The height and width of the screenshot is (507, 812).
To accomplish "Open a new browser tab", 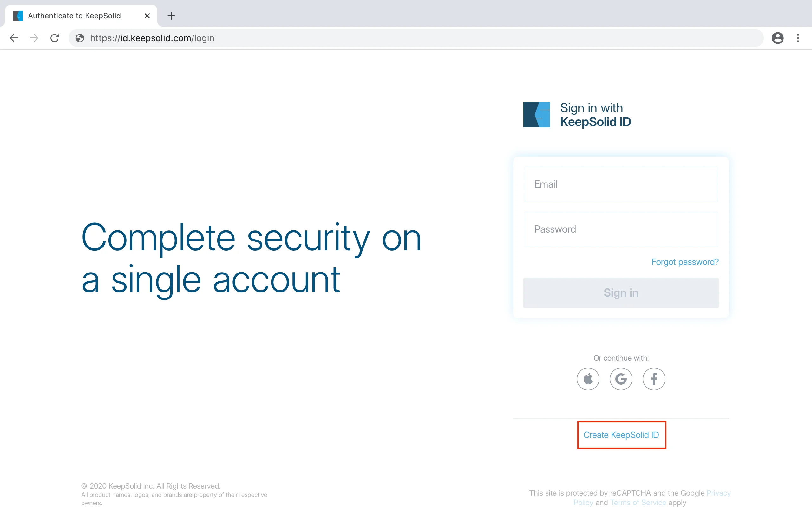I will [x=171, y=16].
